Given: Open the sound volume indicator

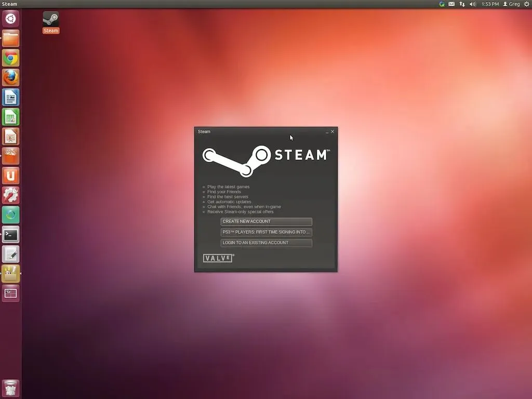Looking at the screenshot, I should (x=473, y=4).
